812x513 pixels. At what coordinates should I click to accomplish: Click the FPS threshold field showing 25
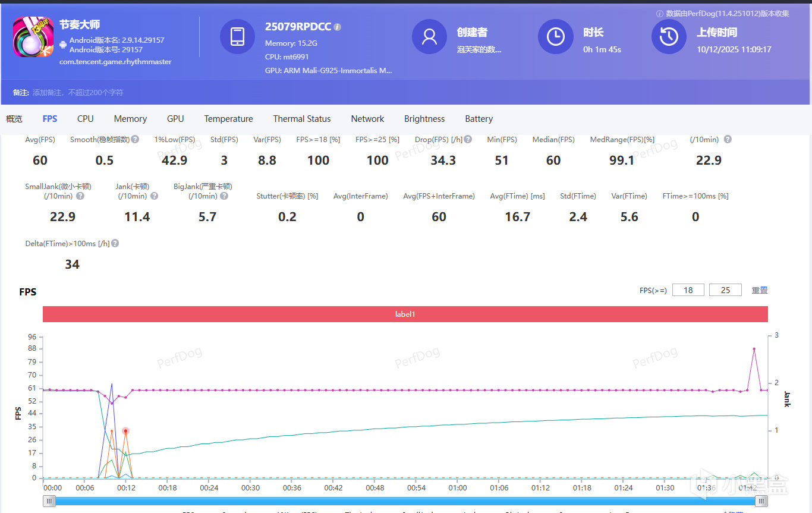(x=725, y=290)
